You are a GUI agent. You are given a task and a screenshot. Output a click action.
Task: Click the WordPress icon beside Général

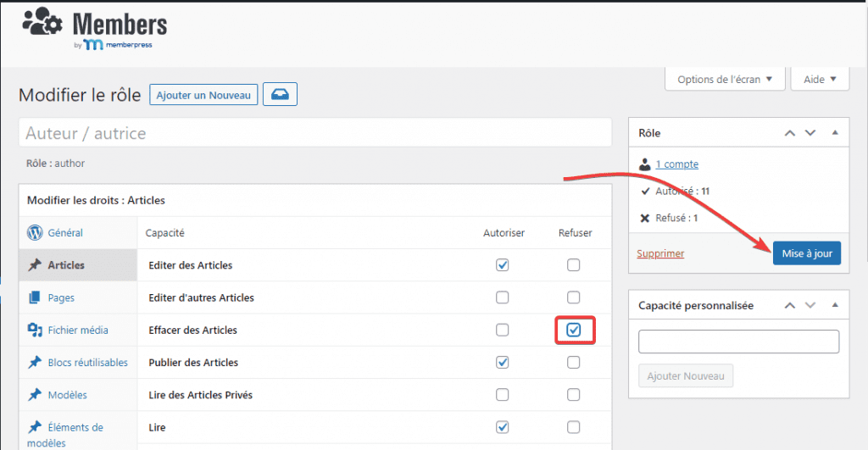[35, 232]
